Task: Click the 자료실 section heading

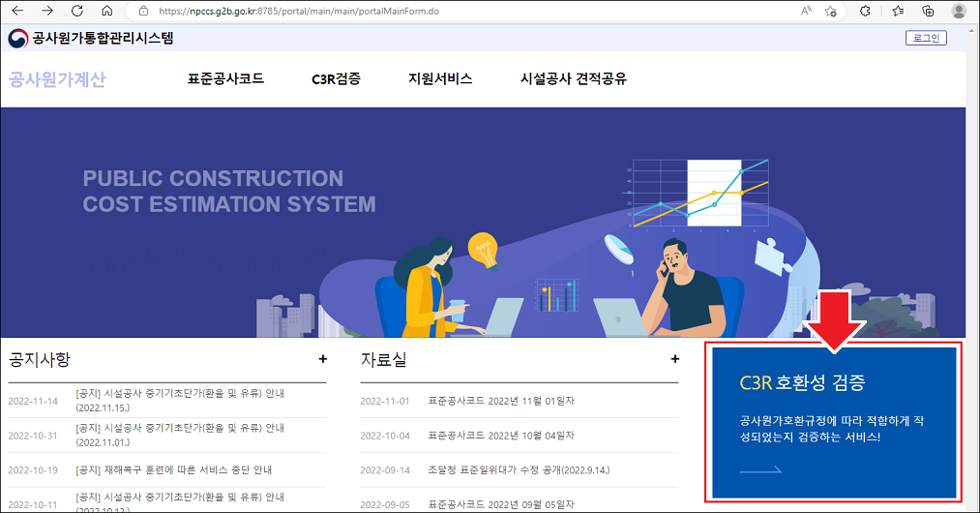Action: 383,360
